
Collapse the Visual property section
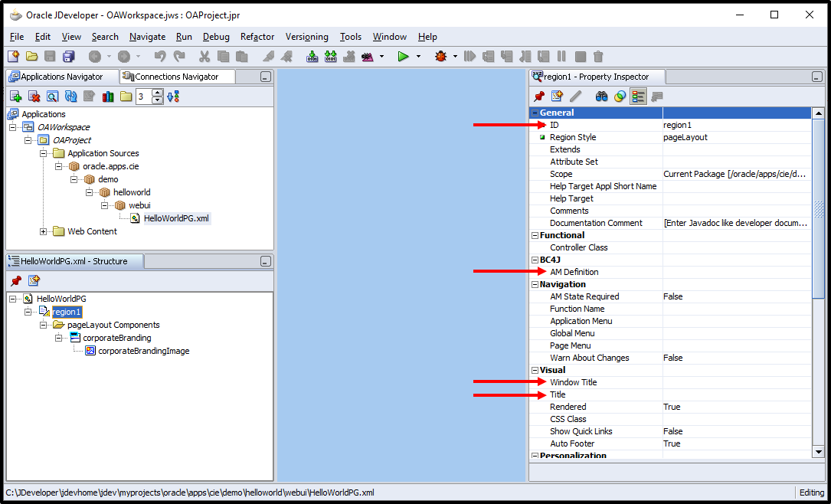pyautogui.click(x=535, y=371)
